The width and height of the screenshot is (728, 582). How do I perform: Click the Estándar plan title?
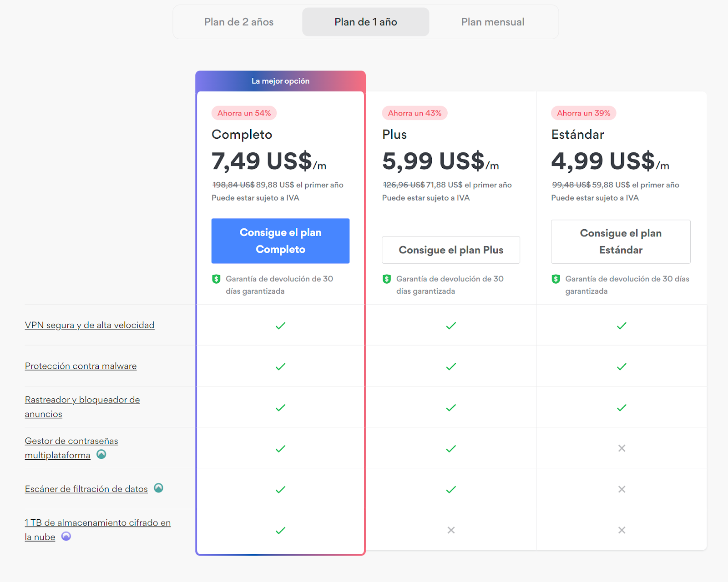coord(578,135)
